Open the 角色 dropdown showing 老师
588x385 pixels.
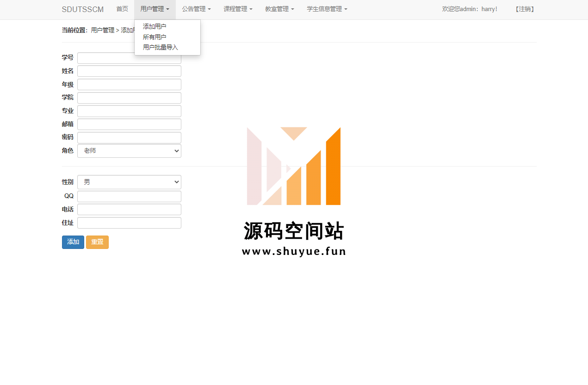coord(129,151)
